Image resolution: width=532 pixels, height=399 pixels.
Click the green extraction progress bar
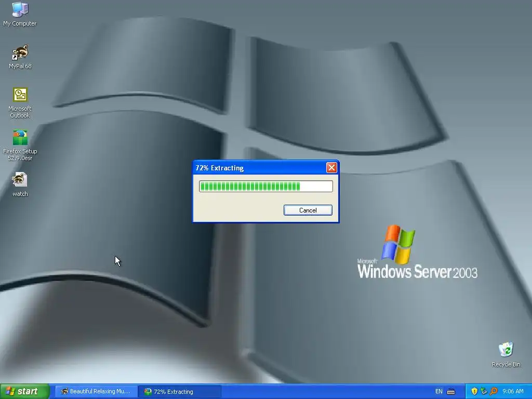click(265, 187)
